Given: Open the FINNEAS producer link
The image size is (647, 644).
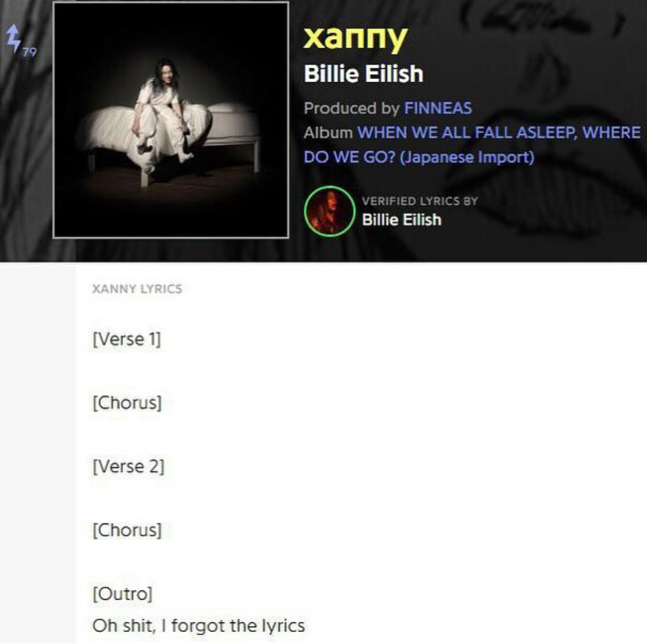Looking at the screenshot, I should (438, 108).
